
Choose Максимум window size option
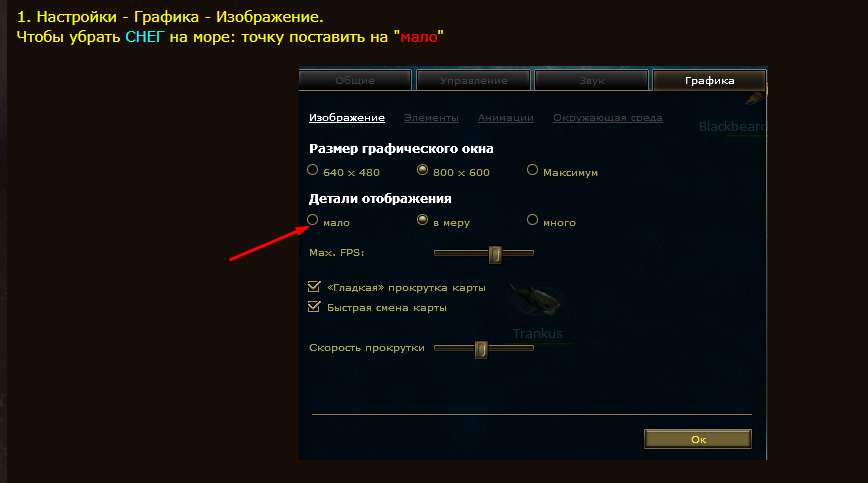tap(533, 170)
